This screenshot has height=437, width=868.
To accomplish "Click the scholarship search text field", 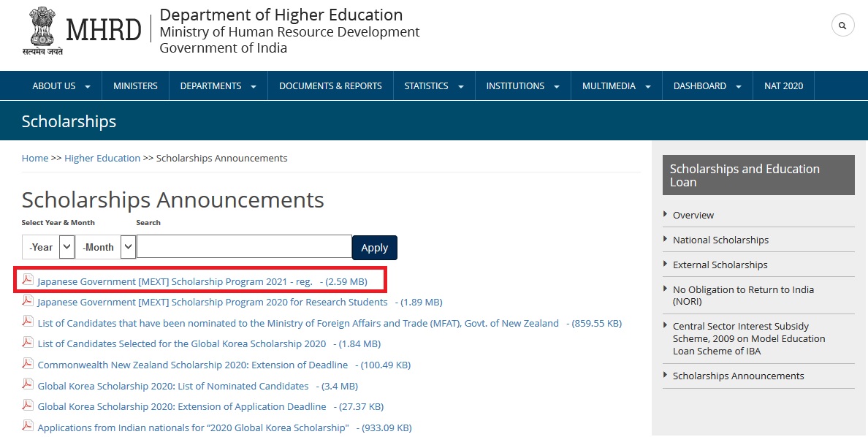I will click(x=244, y=247).
